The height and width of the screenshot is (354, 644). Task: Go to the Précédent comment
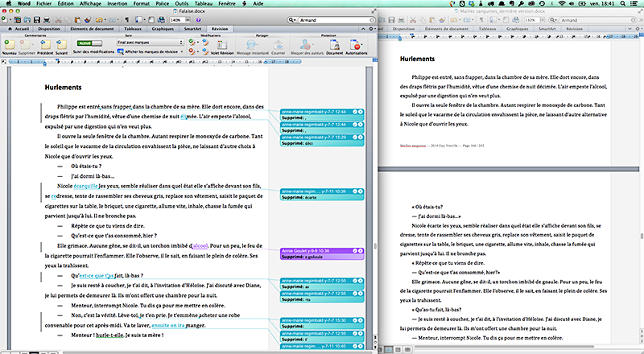45,43
